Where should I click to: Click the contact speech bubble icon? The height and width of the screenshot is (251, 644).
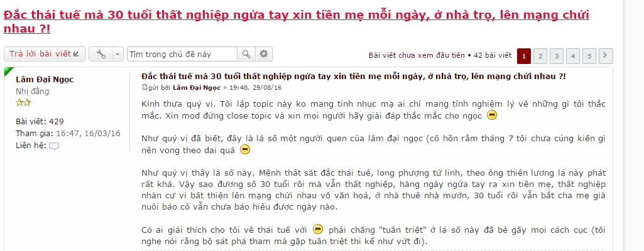coord(54,146)
